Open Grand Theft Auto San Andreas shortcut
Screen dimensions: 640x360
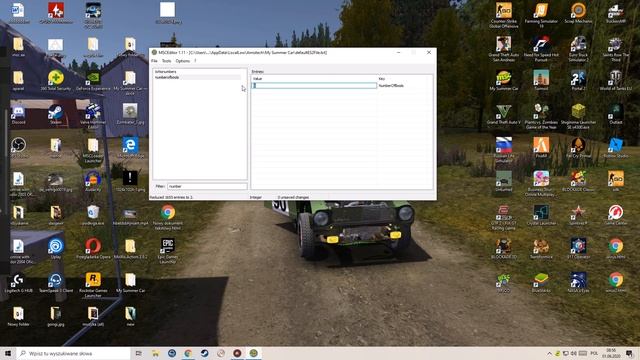[504, 49]
